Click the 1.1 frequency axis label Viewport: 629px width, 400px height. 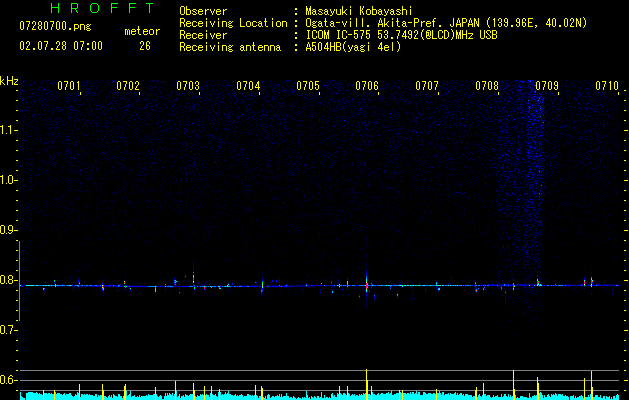pyautogui.click(x=8, y=130)
